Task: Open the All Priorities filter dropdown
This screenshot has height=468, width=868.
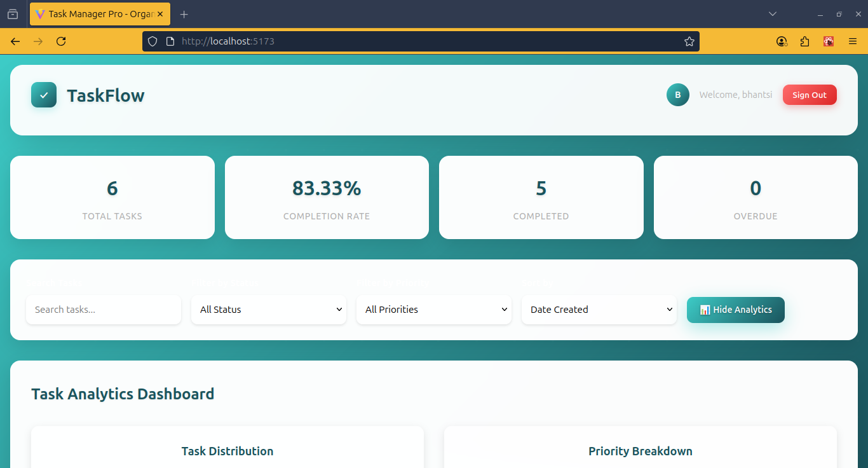Action: point(433,310)
